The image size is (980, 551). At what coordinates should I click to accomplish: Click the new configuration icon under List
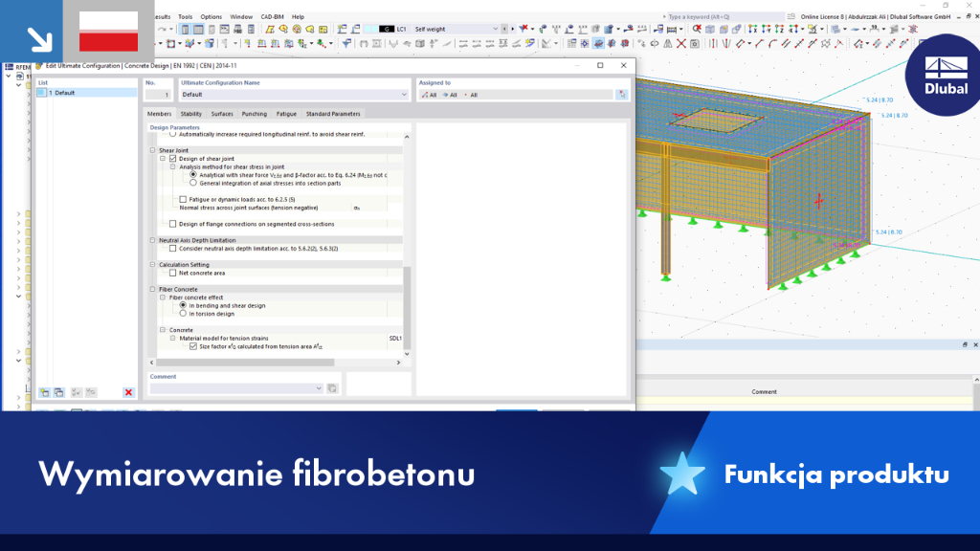pos(44,392)
